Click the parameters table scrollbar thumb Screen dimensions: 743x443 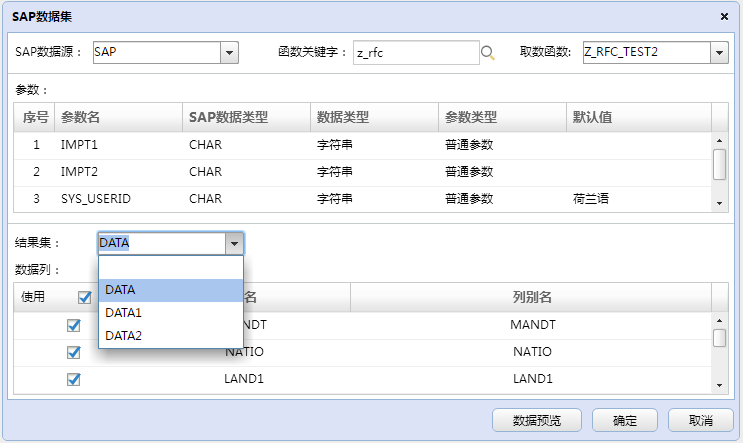click(x=719, y=164)
